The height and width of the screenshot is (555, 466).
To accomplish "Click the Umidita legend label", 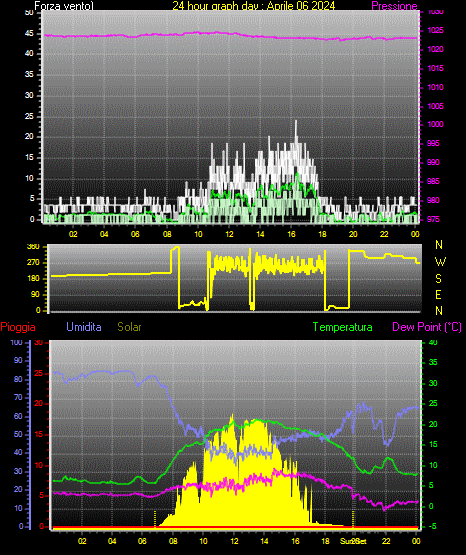I will pyautogui.click(x=84, y=327).
